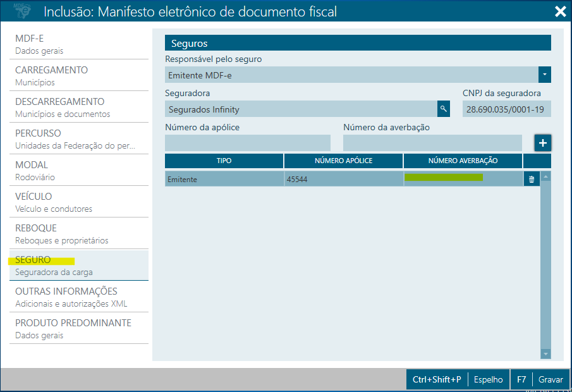Viewport: 572px width, 392px height.
Task: Delete the Emitente row with trash icon
Action: click(531, 180)
